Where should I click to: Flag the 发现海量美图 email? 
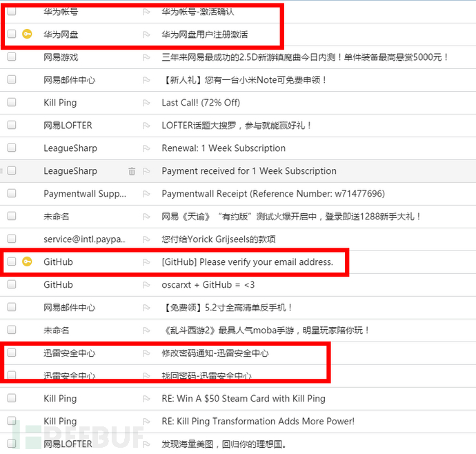point(146,444)
